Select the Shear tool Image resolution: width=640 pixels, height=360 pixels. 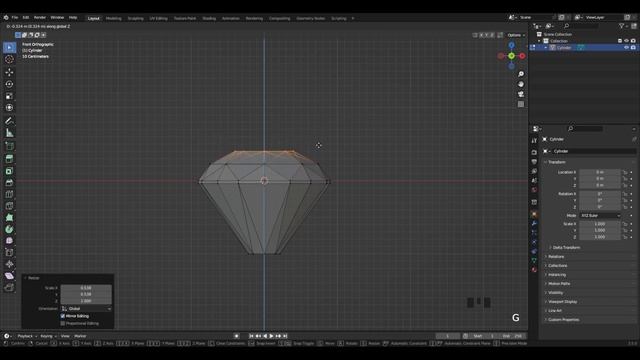point(9,276)
